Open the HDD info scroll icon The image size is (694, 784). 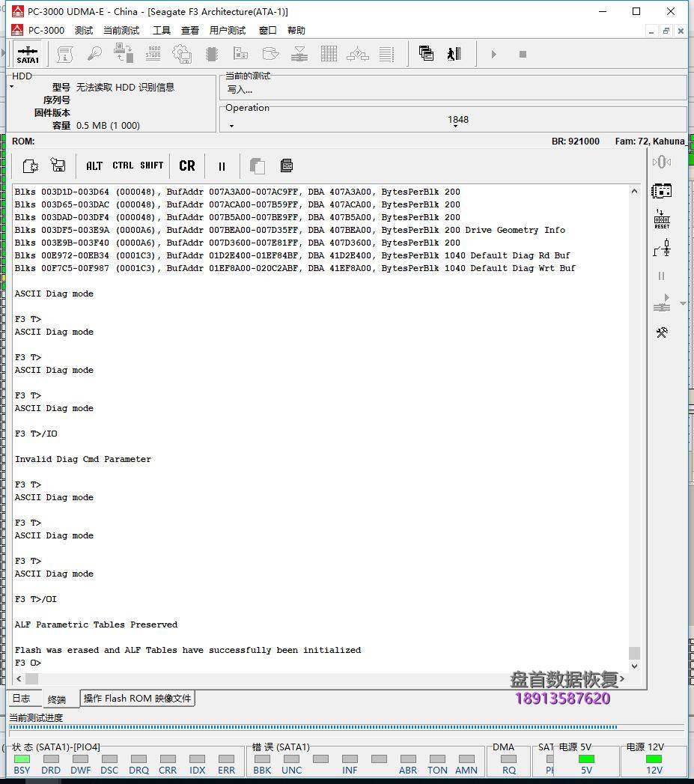pyautogui.click(x=64, y=54)
